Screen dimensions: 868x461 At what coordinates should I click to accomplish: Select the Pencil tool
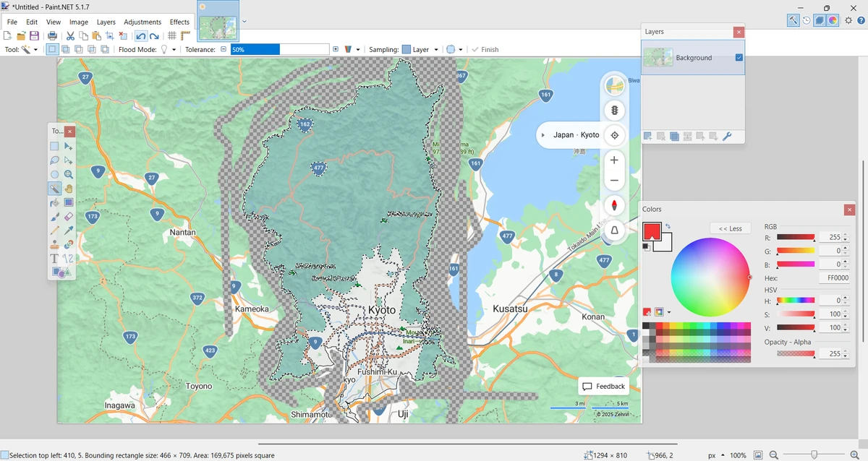point(54,231)
